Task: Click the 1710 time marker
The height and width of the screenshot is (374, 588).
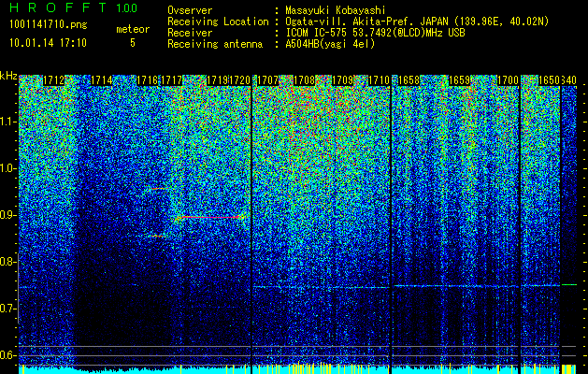Action: (x=380, y=80)
